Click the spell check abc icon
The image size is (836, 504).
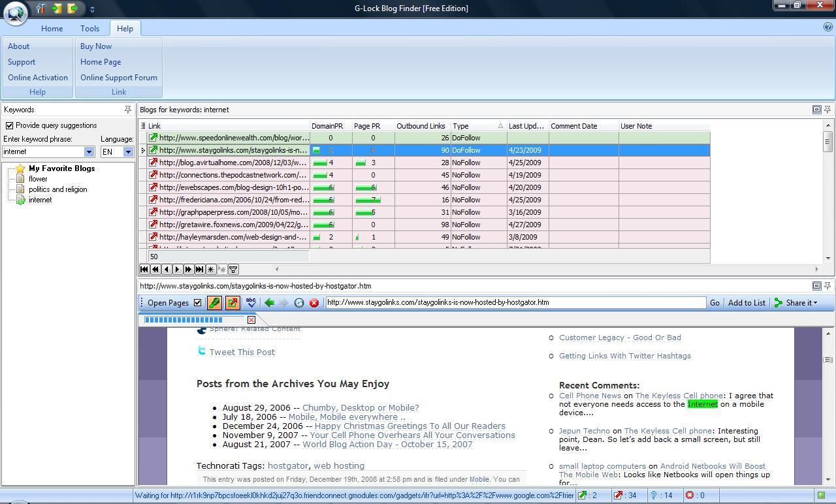(251, 303)
